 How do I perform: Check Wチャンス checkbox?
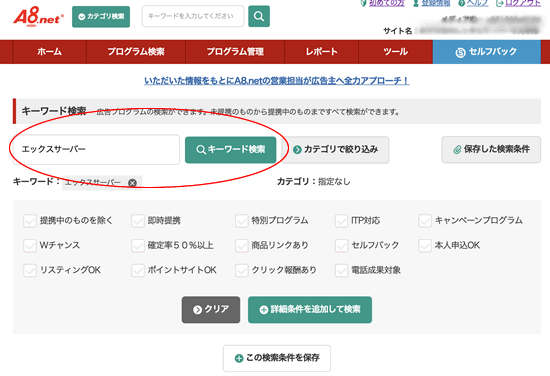point(30,246)
